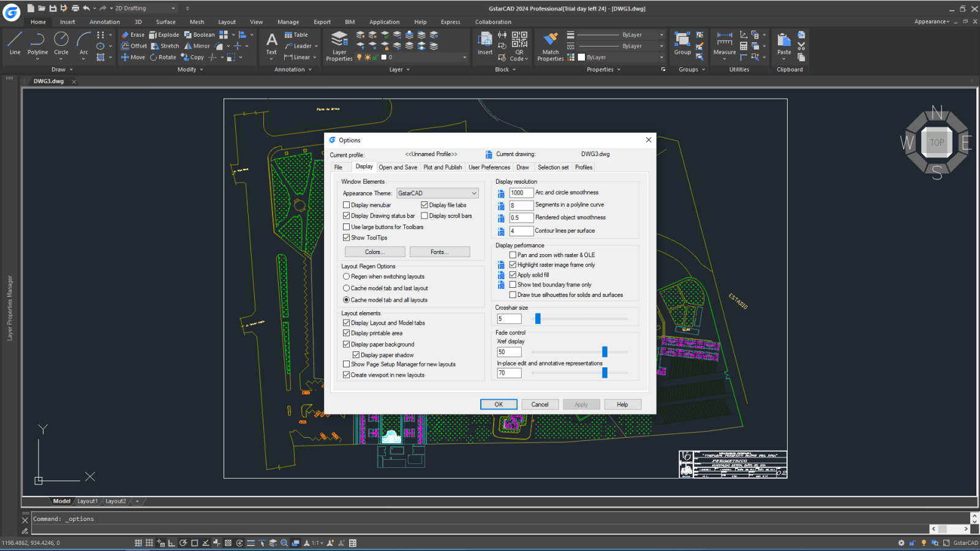Adjust the Crosshair size slider
This screenshot has width=980, height=551.
537,318
